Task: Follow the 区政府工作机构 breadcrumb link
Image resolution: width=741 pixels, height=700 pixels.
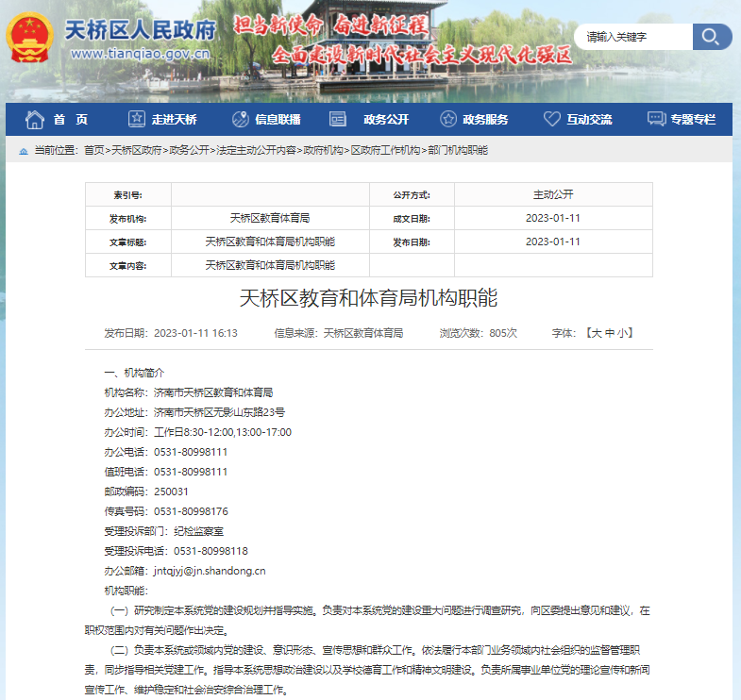Action: [x=385, y=150]
